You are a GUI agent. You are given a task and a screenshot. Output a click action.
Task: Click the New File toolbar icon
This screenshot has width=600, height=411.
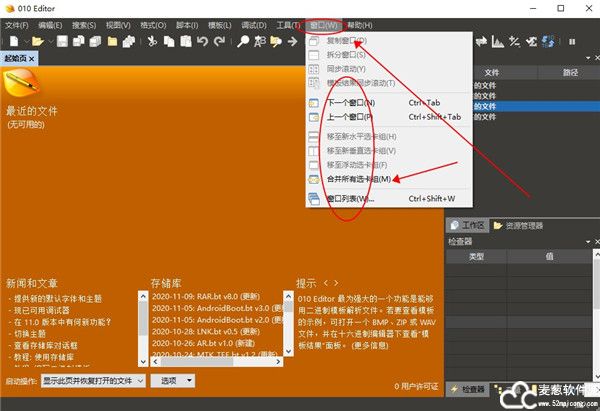pos(14,41)
